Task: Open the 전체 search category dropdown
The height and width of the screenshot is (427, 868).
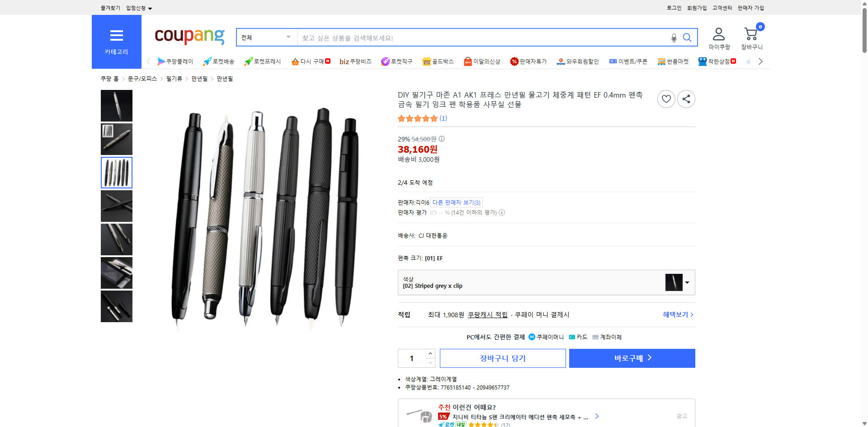Action: [266, 38]
